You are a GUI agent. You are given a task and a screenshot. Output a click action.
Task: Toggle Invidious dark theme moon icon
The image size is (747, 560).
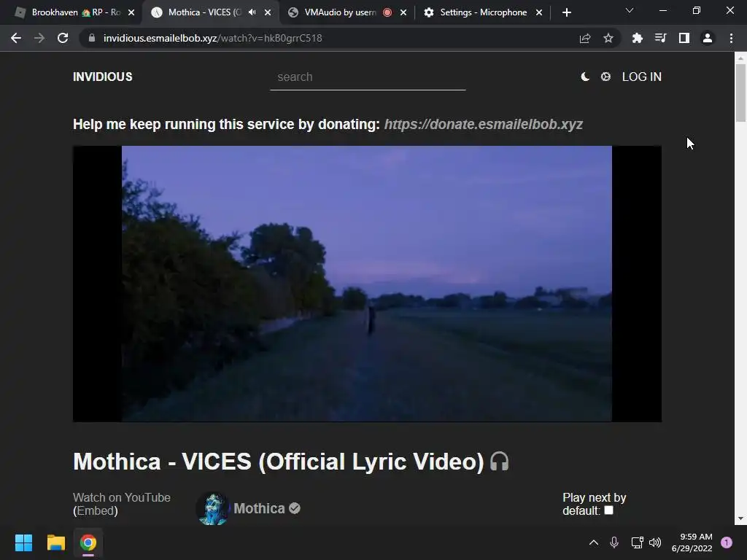click(585, 77)
